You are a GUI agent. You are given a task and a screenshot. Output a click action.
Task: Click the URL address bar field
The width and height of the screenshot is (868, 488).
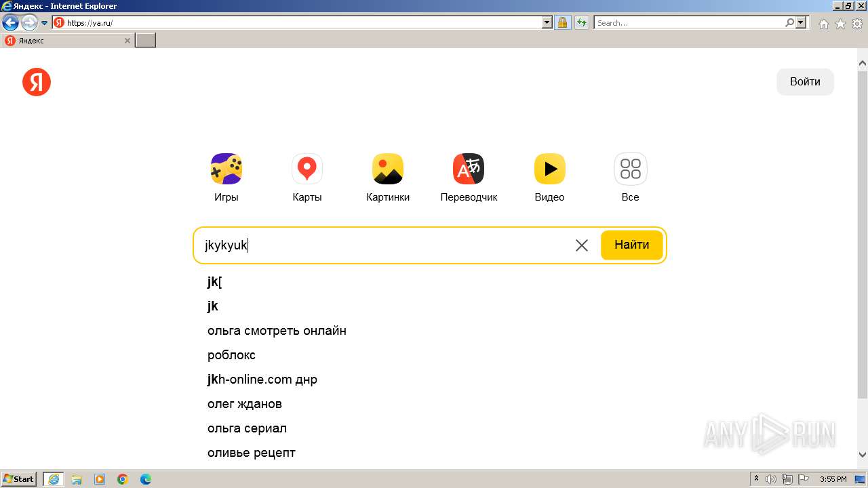pyautogui.click(x=304, y=22)
